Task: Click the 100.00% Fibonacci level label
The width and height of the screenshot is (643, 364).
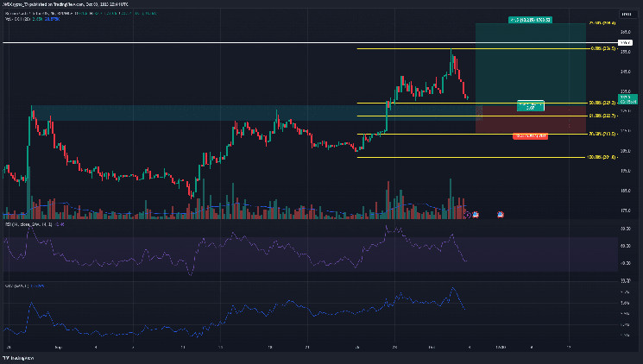Action: [602, 157]
